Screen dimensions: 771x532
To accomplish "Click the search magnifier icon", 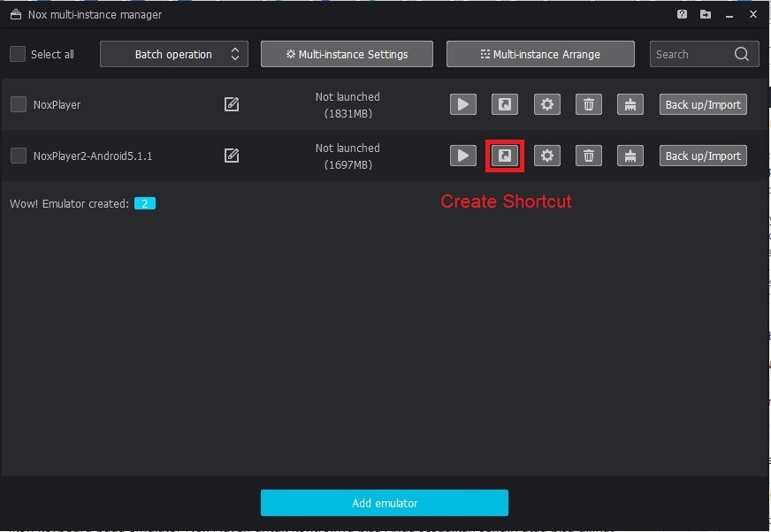I will [742, 54].
